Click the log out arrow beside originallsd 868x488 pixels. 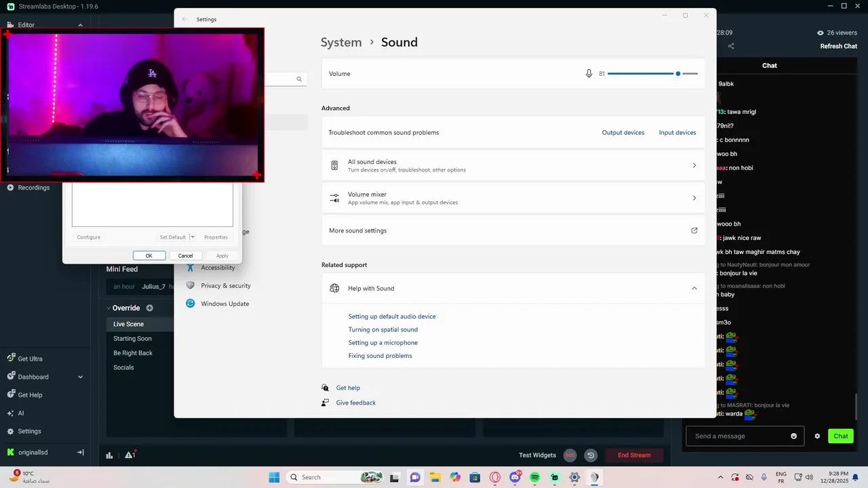tap(80, 452)
